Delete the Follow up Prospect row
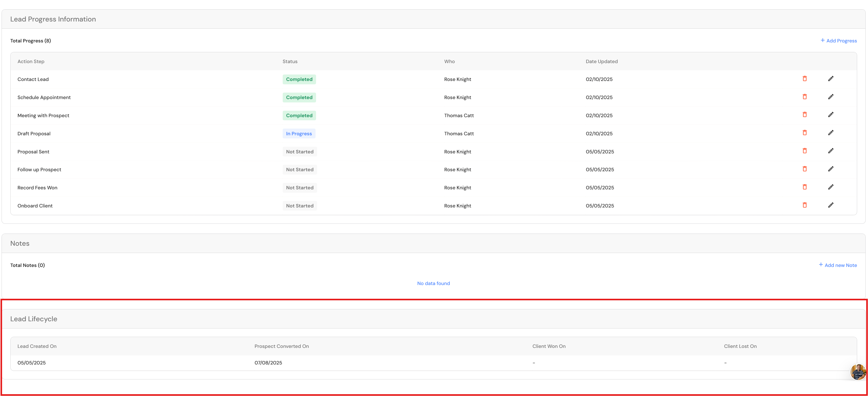This screenshot has width=868, height=396. point(805,169)
